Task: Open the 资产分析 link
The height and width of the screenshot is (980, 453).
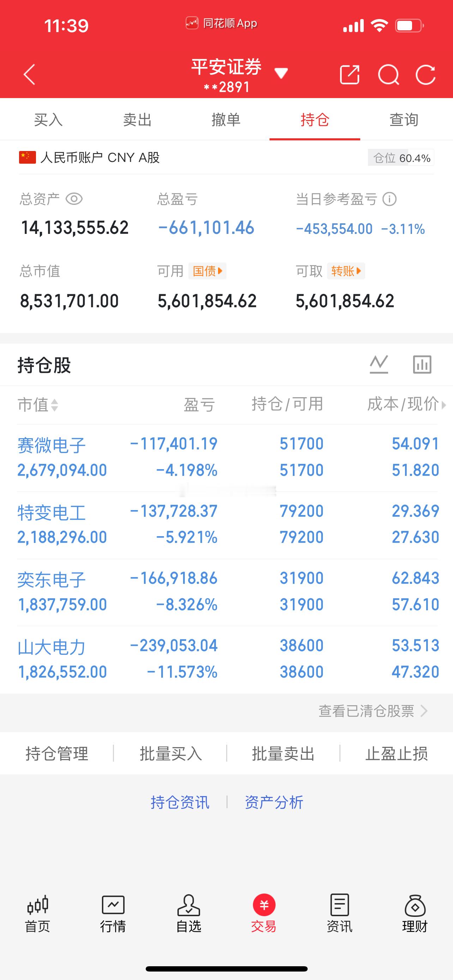Action: click(274, 802)
